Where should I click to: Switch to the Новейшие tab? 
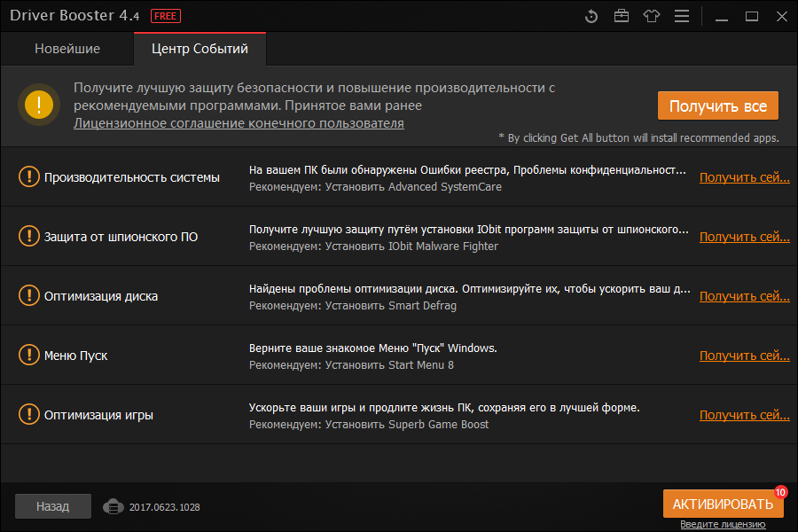click(67, 49)
